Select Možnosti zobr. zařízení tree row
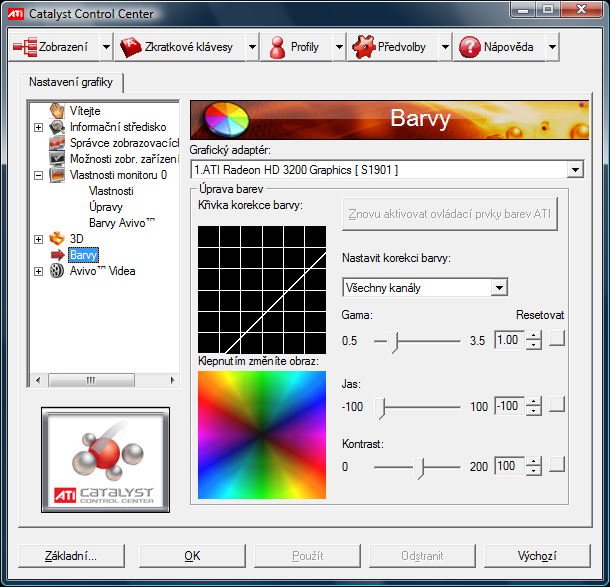The height and width of the screenshot is (587, 610). tap(124, 159)
